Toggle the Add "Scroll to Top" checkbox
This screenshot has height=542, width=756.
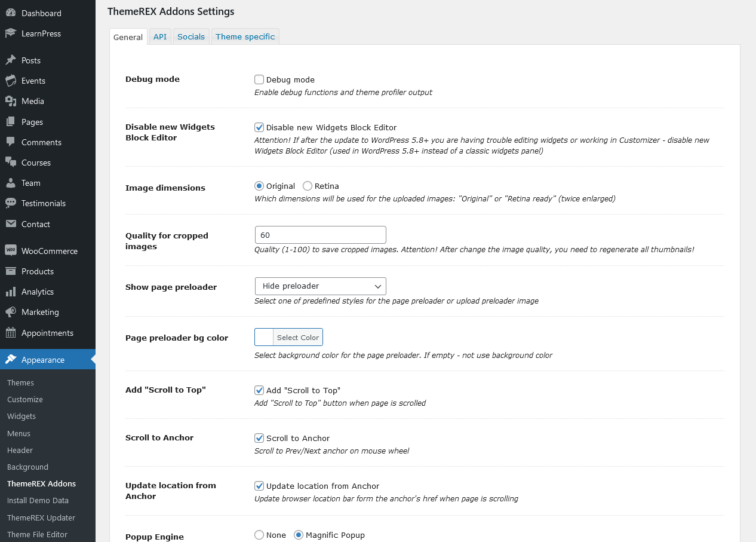[x=259, y=390]
